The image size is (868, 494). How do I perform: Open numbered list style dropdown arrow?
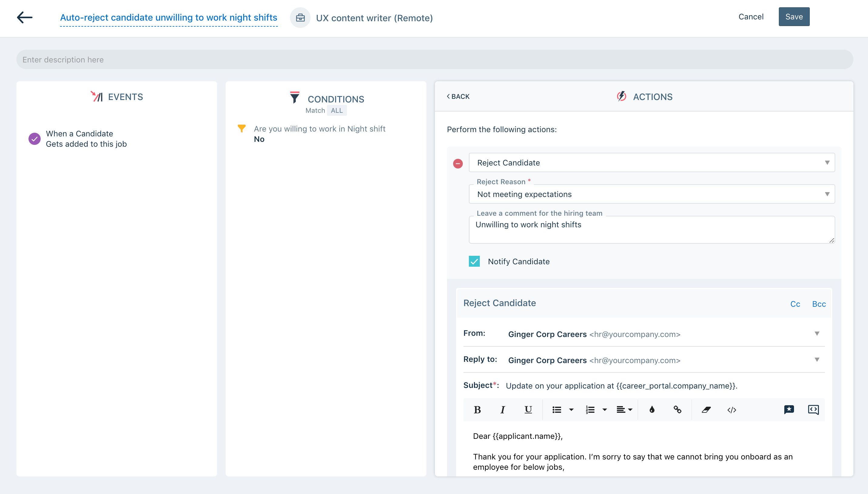point(605,410)
